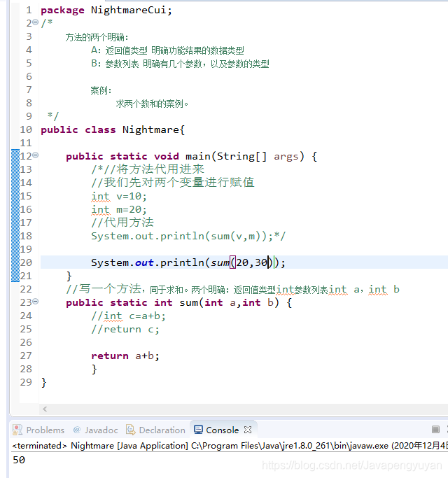Image resolution: width=448 pixels, height=478 pixels.
Task: Click class name Nightmare on line 10
Action: tap(150, 129)
